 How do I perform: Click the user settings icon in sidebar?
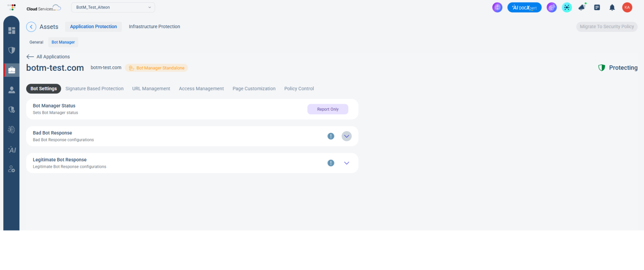(12, 169)
